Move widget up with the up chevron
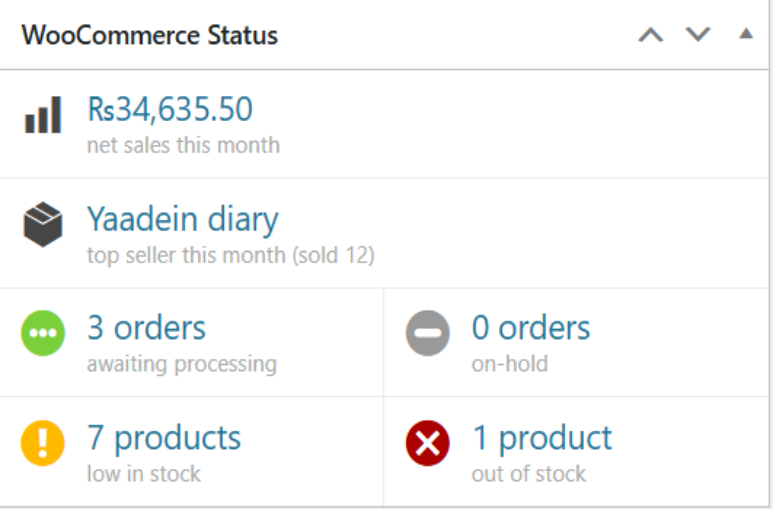The image size is (773, 509). (x=651, y=35)
